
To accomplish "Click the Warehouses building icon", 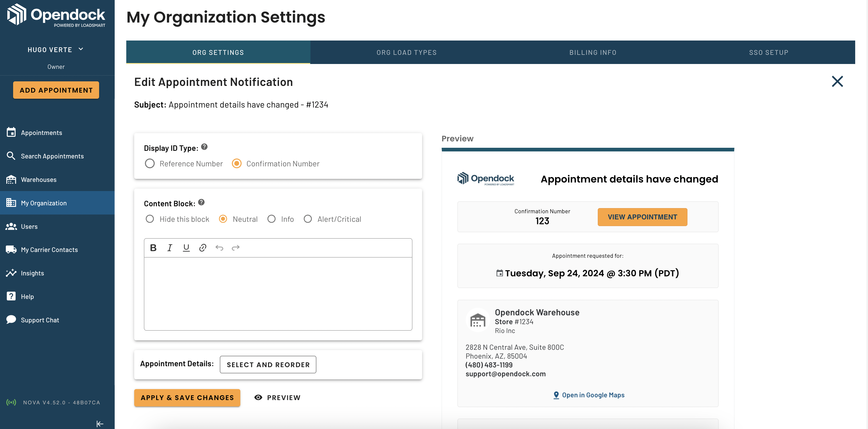I will tap(11, 179).
